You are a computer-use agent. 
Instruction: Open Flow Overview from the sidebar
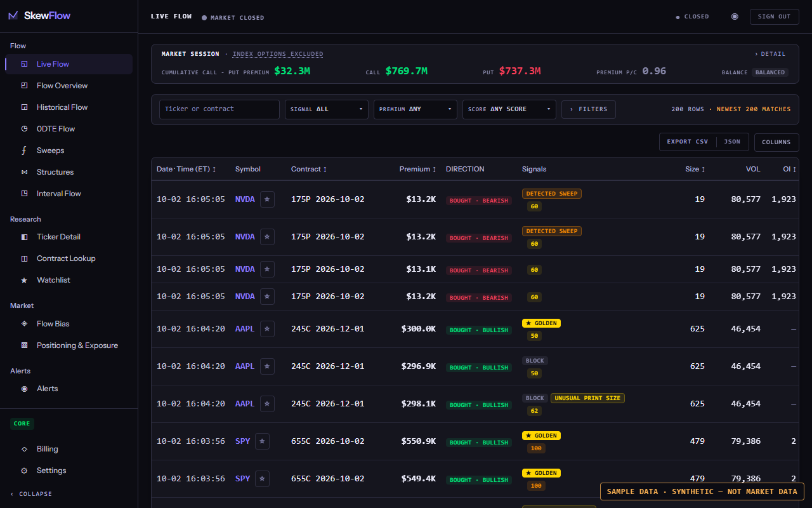69,86
